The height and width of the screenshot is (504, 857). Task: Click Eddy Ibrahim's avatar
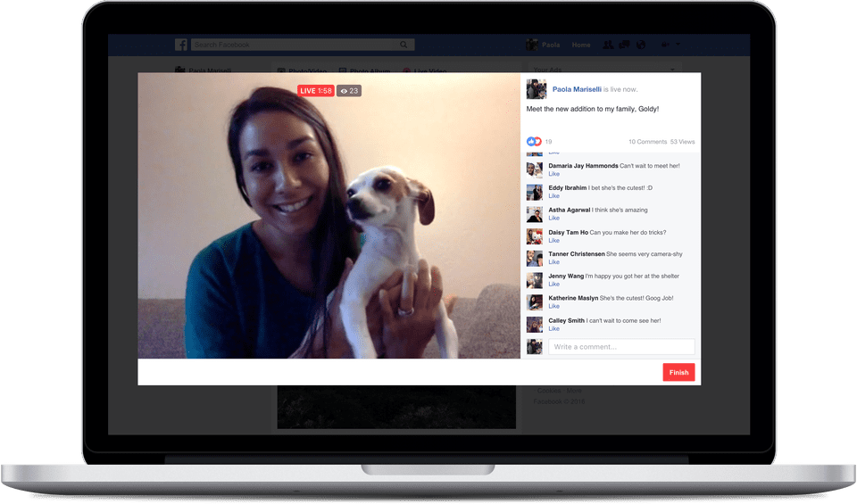(x=534, y=192)
